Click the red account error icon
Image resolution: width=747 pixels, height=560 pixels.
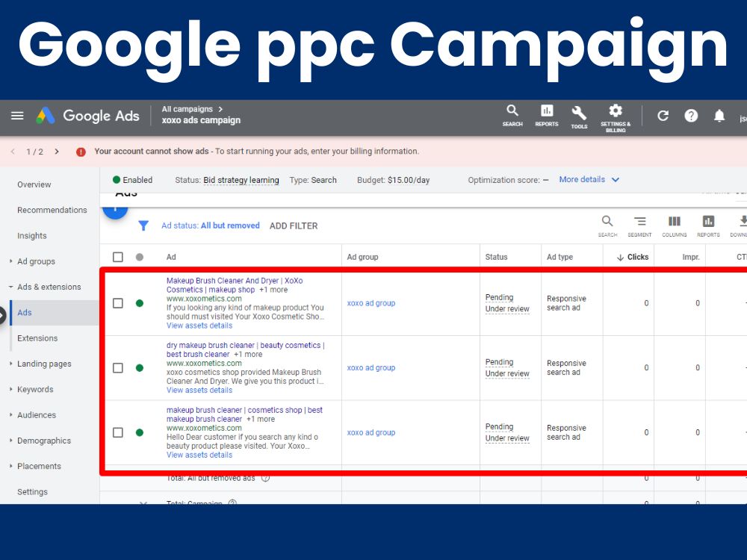point(81,152)
